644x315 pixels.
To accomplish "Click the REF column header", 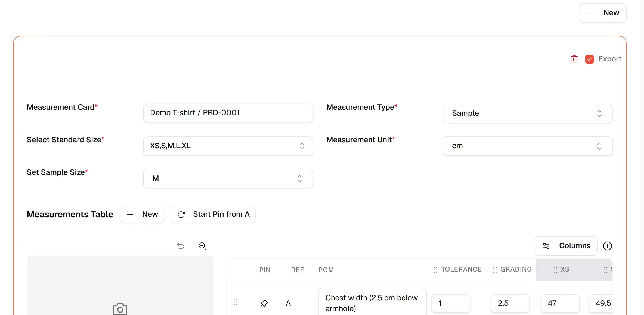I will point(297,270).
